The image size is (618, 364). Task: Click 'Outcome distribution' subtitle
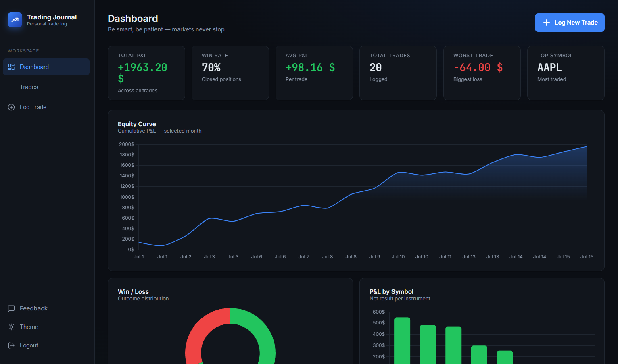pos(143,299)
